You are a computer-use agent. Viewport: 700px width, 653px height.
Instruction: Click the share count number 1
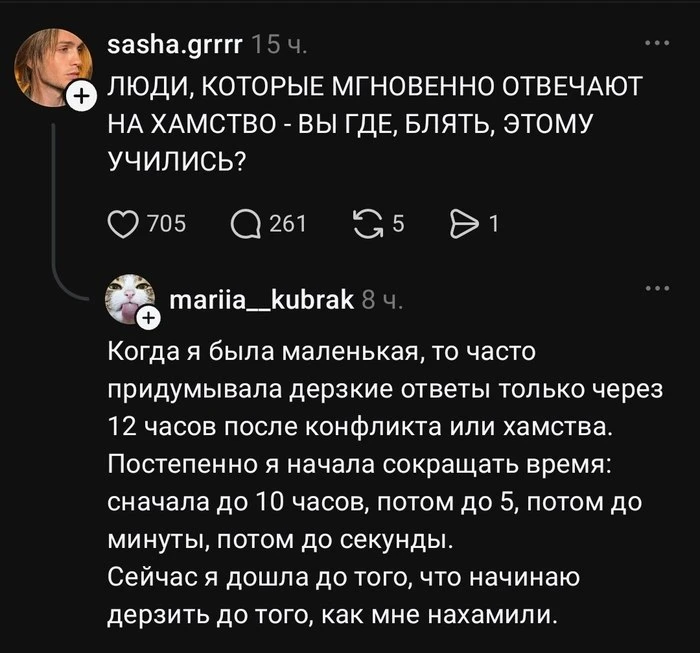[494, 224]
